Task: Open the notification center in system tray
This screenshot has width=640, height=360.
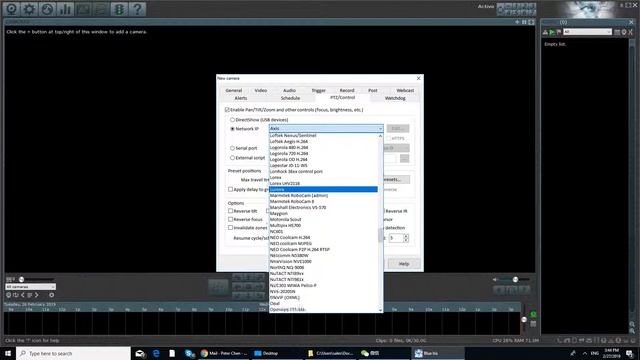Action: coord(630,353)
